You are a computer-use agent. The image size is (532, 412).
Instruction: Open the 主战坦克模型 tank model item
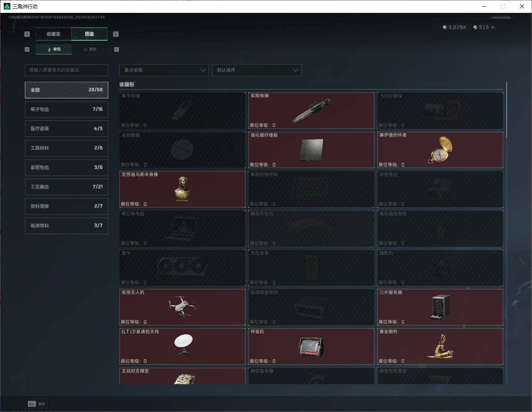183,376
